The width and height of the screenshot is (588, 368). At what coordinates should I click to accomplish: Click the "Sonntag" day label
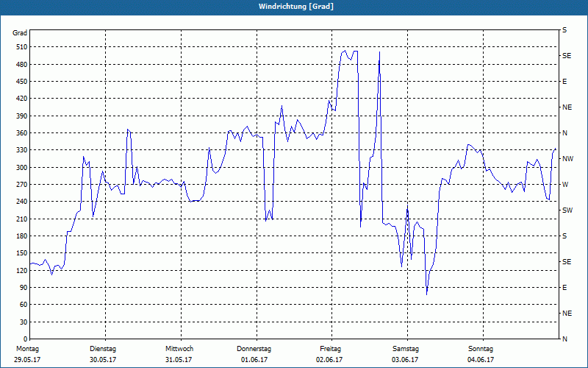tap(481, 349)
